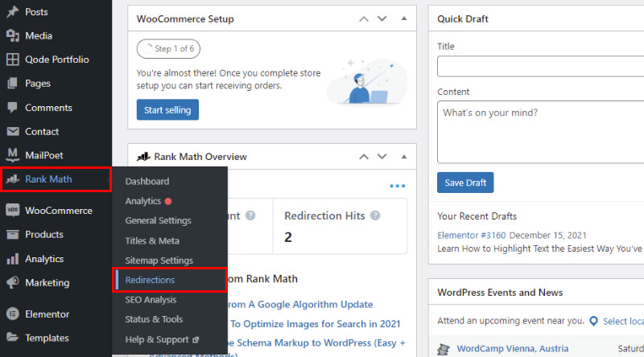The image size is (644, 357).
Task: Move WooCommerce Setup widget down
Action: click(382, 18)
